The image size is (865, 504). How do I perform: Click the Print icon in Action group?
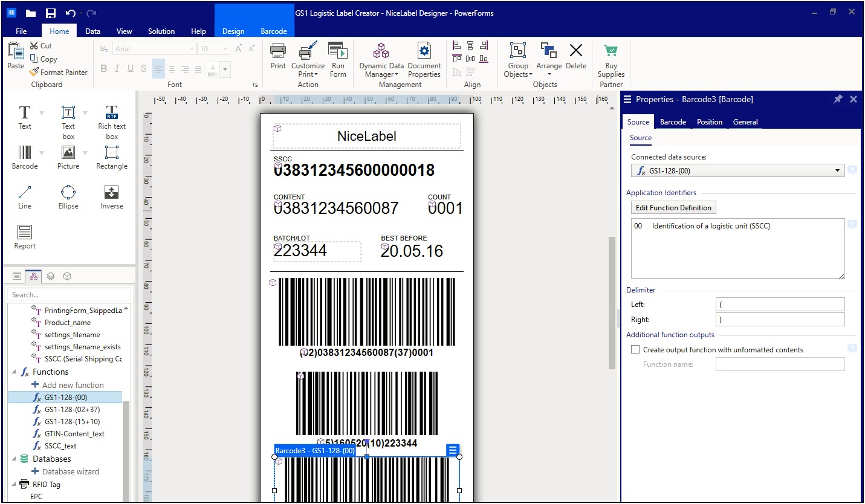278,50
